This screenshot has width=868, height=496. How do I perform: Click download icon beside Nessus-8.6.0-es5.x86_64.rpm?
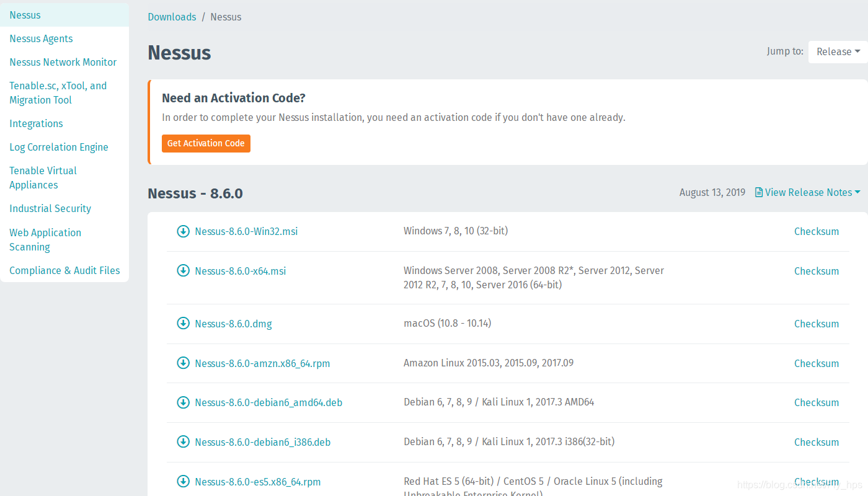tap(183, 481)
